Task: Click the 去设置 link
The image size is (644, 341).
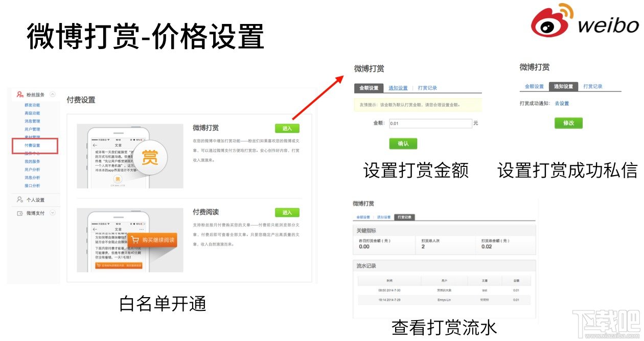Action: (562, 104)
